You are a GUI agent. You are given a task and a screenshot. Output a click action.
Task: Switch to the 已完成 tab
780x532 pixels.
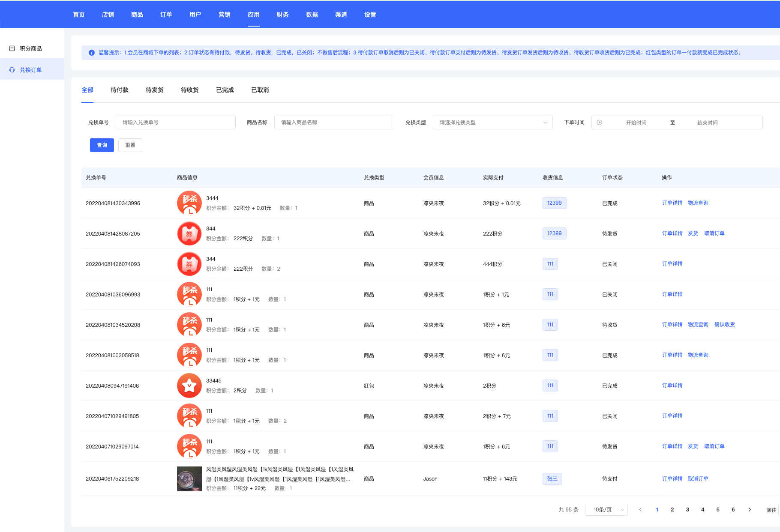coord(225,90)
